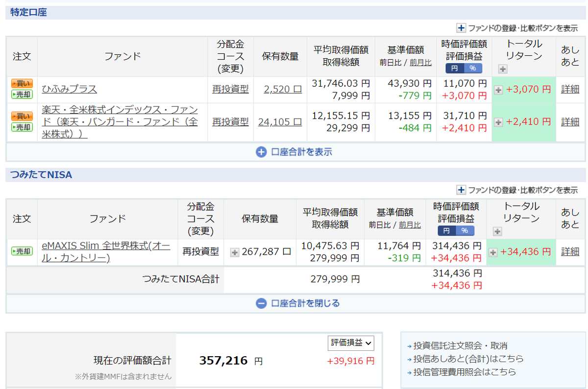This screenshot has width=588, height=389.
Task: Switch つみたてNISA valuation to 円 display
Action: pos(447,231)
